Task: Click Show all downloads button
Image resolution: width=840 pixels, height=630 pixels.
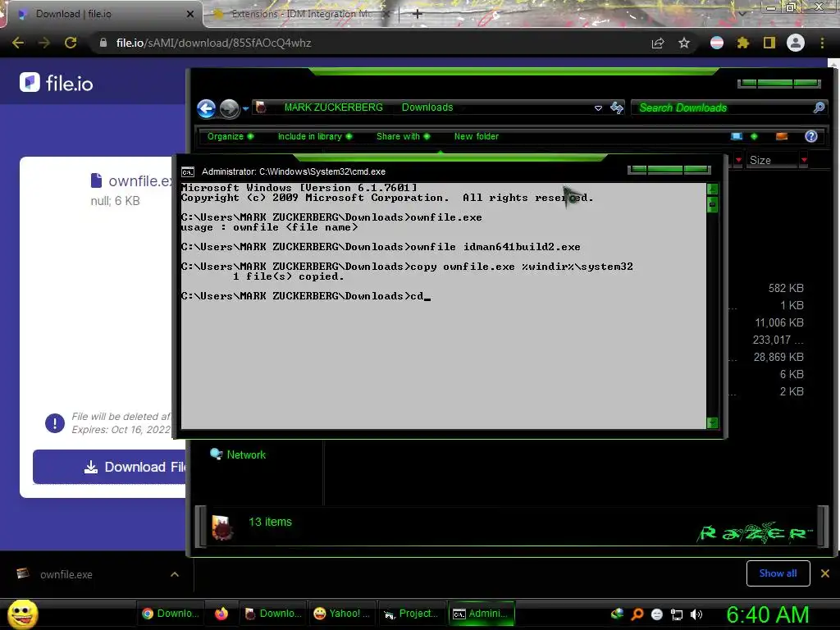Action: click(x=778, y=573)
